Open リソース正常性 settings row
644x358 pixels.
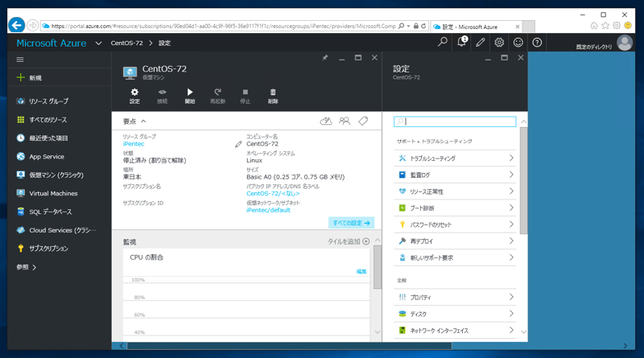point(455,191)
